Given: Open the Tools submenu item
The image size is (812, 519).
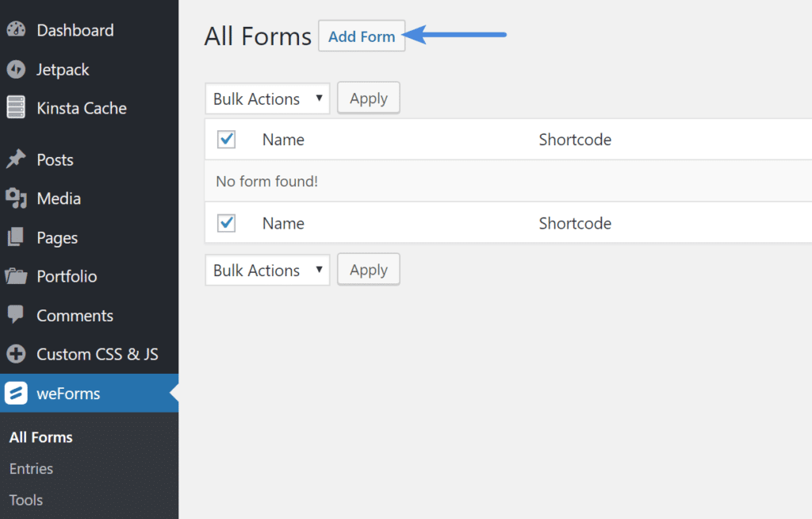Looking at the screenshot, I should [x=25, y=500].
